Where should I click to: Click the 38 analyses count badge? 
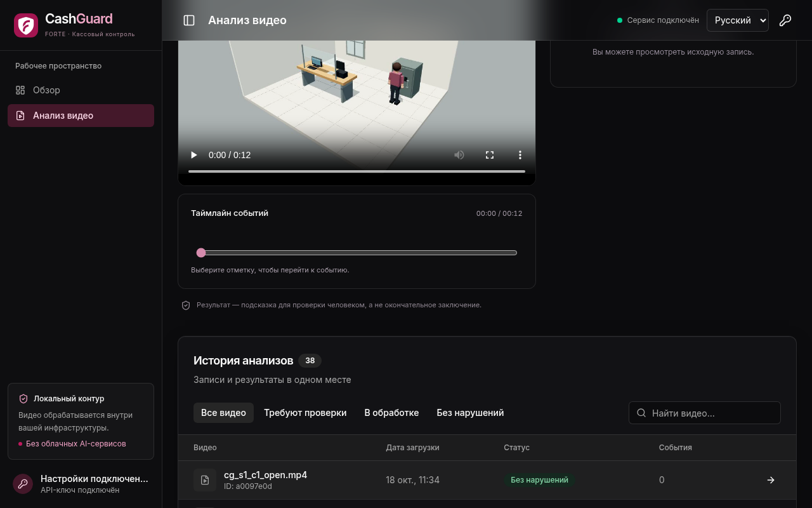click(310, 361)
